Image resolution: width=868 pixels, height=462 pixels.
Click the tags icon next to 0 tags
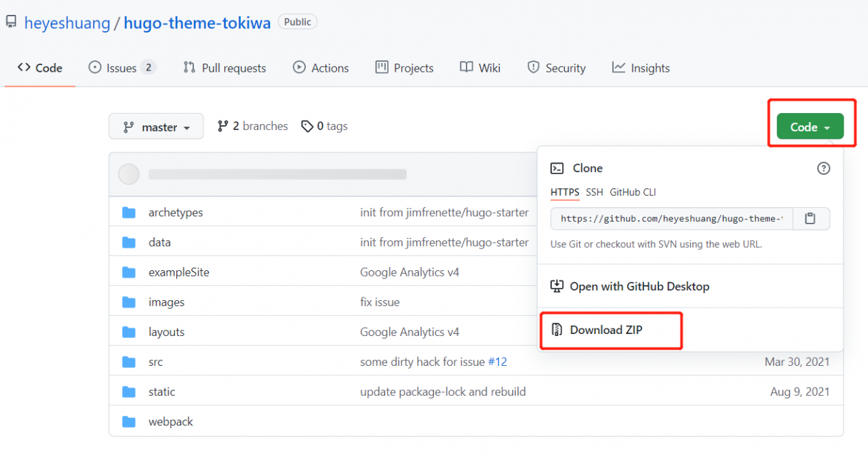(x=307, y=127)
